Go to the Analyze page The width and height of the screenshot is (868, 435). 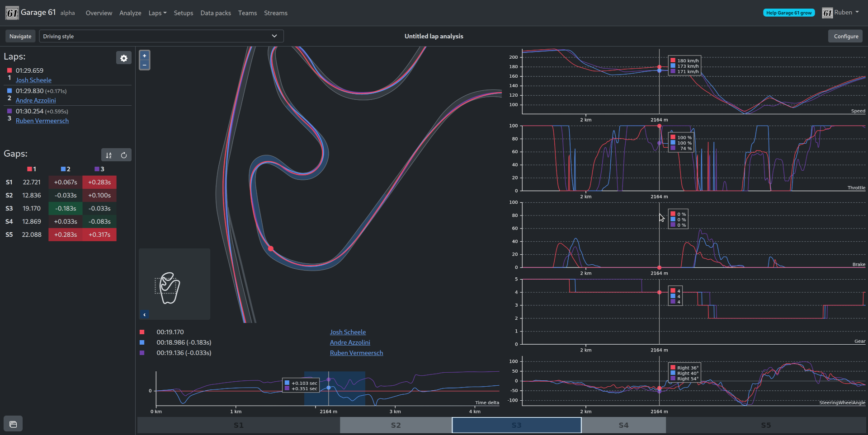coord(130,13)
